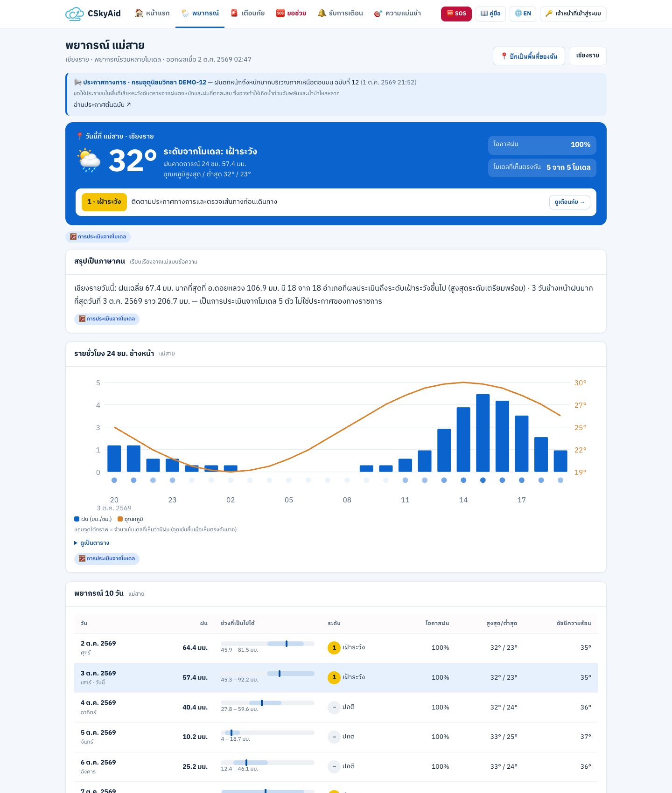Open the ขอช่วย help request tab
This screenshot has width=672, height=793.
(x=291, y=14)
